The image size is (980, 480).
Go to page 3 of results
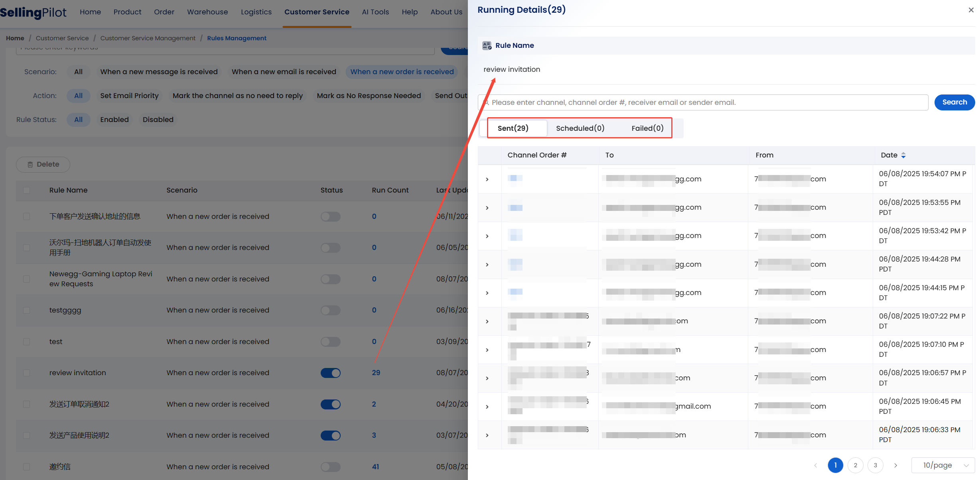pyautogui.click(x=875, y=465)
